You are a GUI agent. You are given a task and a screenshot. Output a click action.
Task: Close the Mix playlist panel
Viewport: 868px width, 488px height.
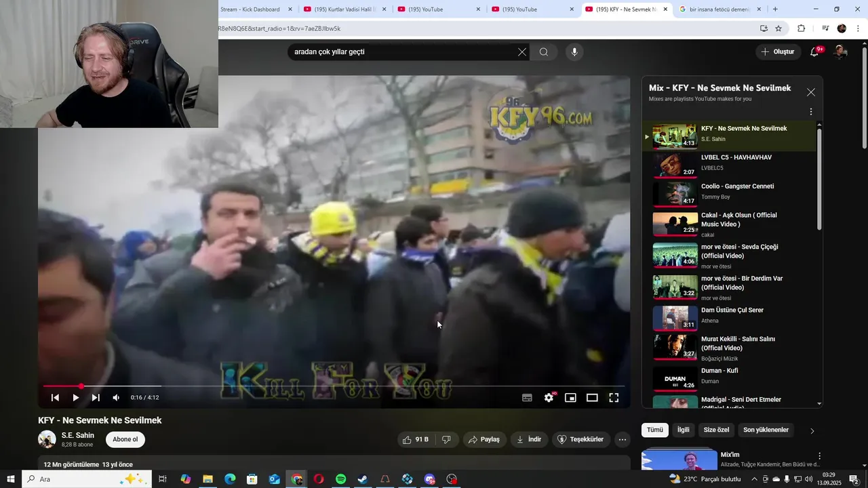pos(811,92)
